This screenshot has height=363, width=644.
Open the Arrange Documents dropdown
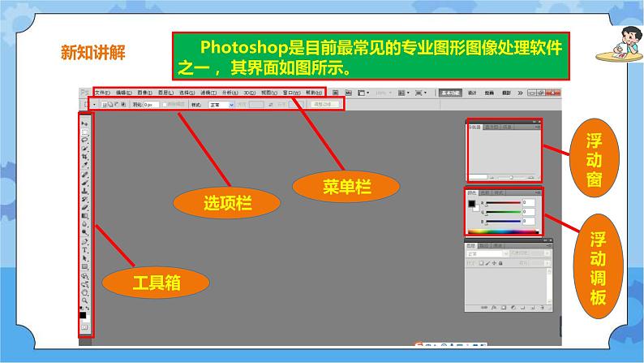point(404,93)
